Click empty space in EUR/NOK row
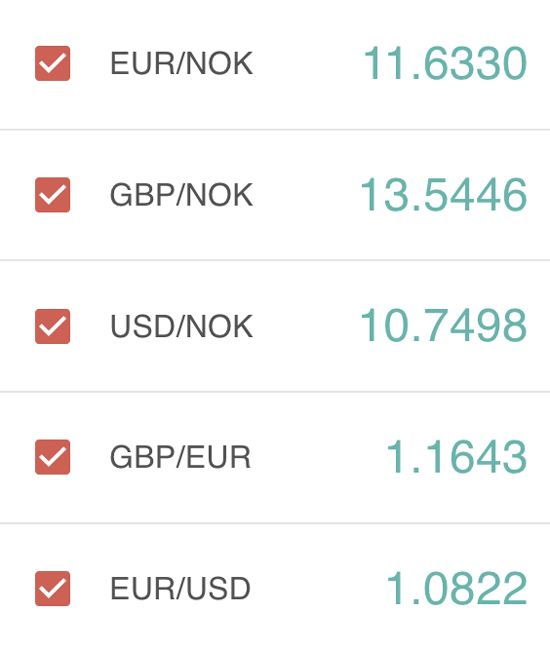The image size is (550, 650). point(307,63)
